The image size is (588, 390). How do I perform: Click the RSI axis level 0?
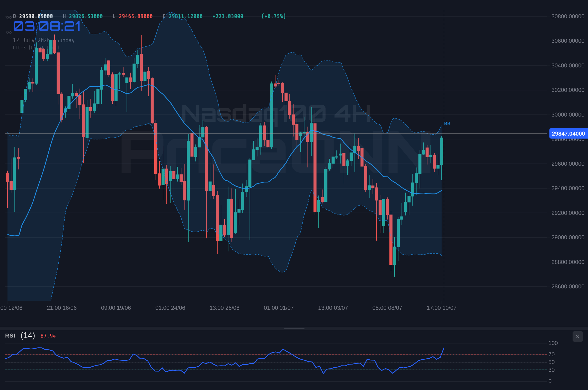550,381
